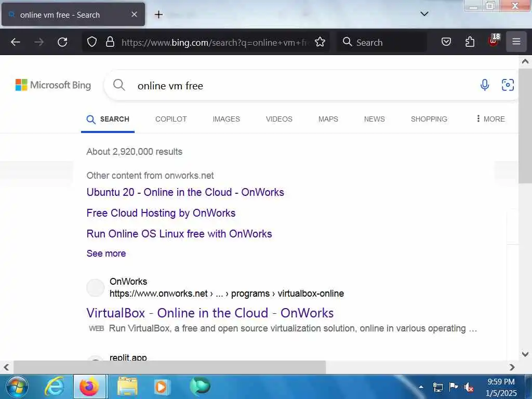Viewport: 532px width, 399px height.
Task: Go to Microsoft Bing home logo
Action: (54, 85)
